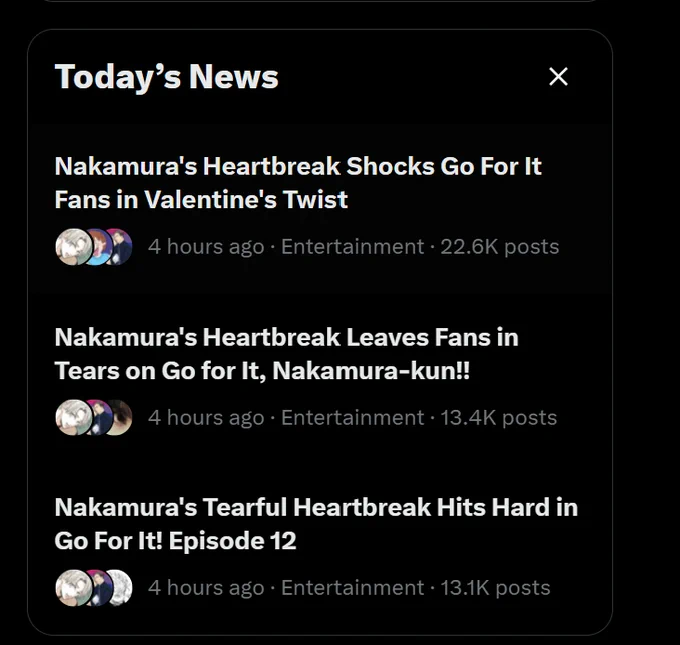Click Entertainment label on Episode 12 story
The width and height of the screenshot is (680, 645).
tap(352, 588)
